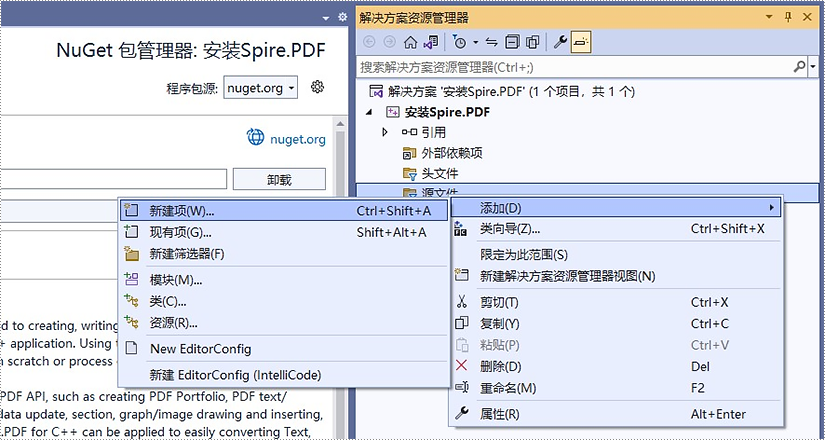Click the red X icon beside 删除(D)
825x440 pixels.
pyautogui.click(x=461, y=366)
